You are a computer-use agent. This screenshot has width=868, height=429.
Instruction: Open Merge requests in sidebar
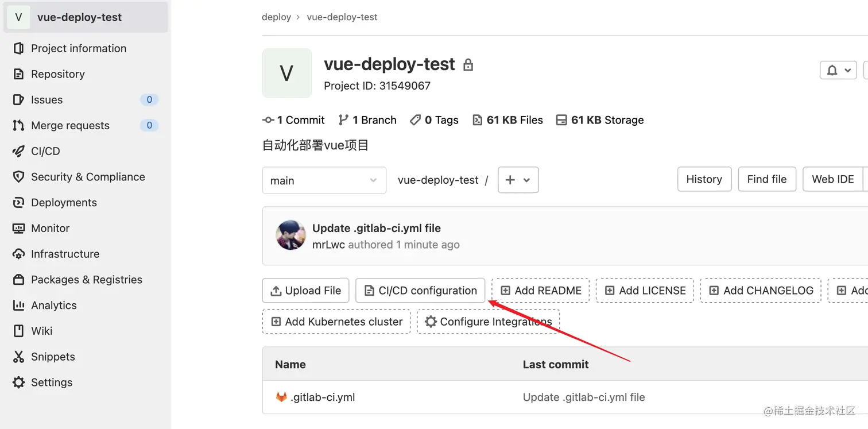pyautogui.click(x=70, y=125)
